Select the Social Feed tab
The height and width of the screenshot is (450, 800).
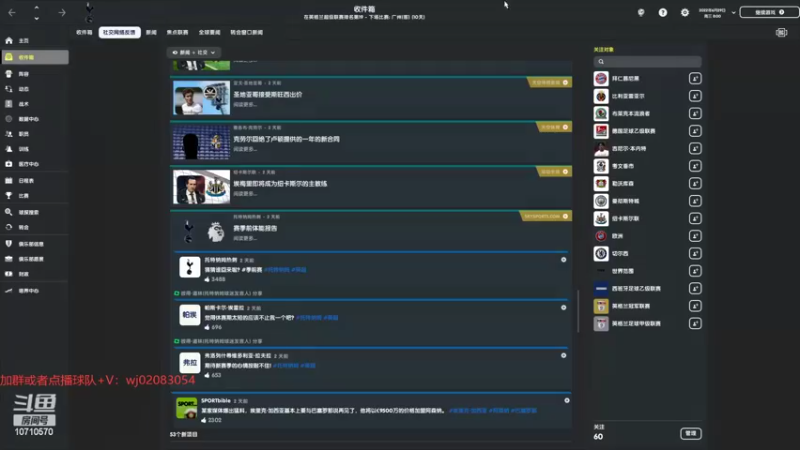pos(119,32)
